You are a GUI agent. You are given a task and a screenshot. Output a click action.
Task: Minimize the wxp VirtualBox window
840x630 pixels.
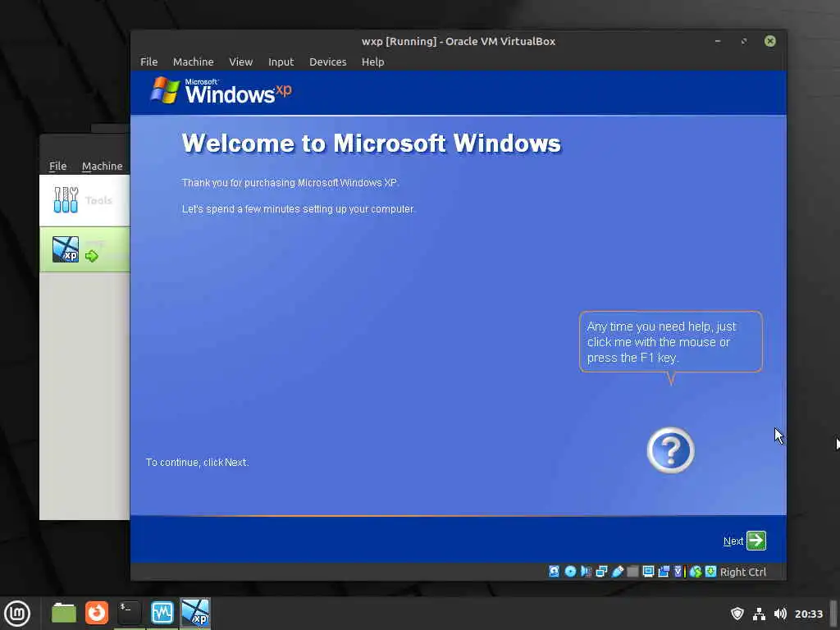(717, 41)
